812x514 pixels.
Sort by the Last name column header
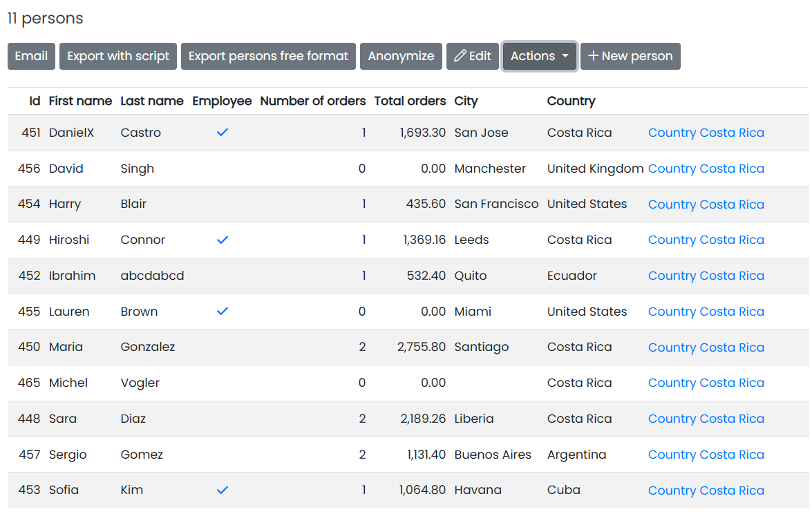tap(152, 101)
